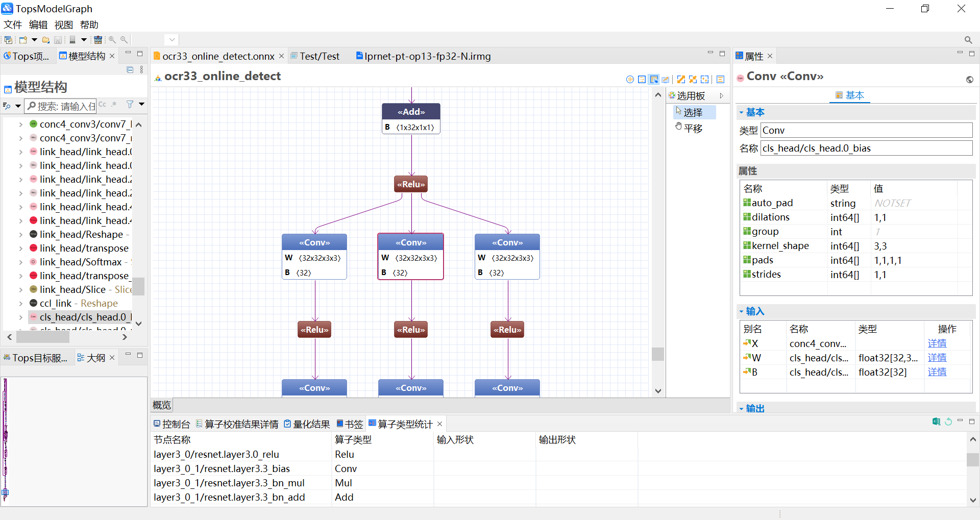Expand the ccl_link - Reshape tree node
Image resolution: width=980 pixels, height=520 pixels.
pos(20,304)
